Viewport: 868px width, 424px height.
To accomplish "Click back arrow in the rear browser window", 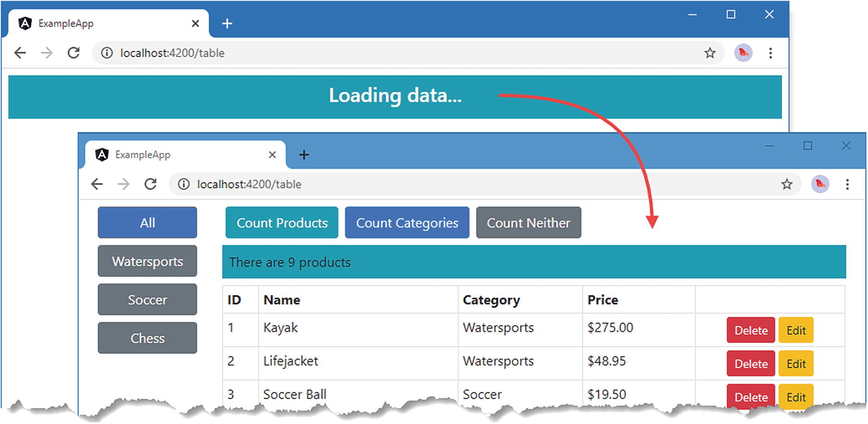I will pos(20,53).
